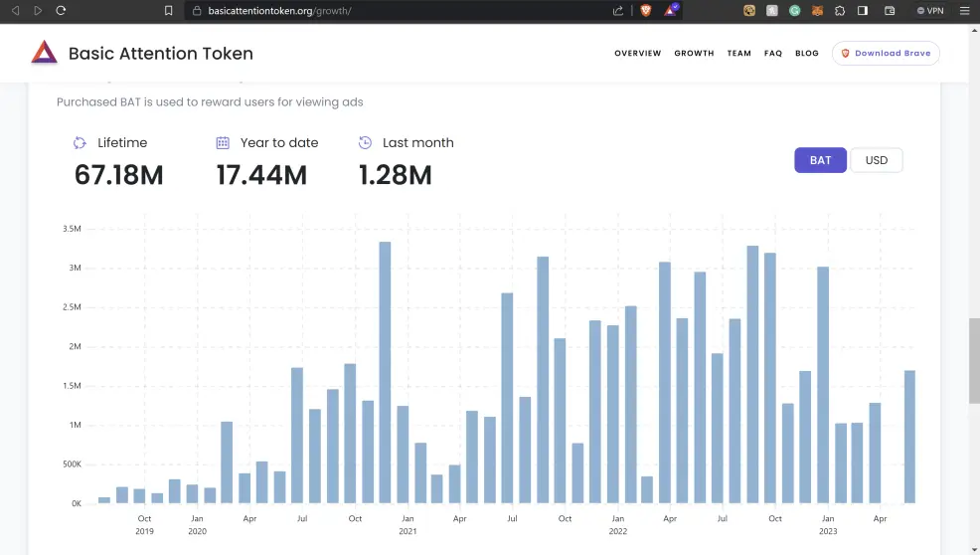Click the 3.5M y-axis label
This screenshot has width=980, height=555.
(x=72, y=229)
